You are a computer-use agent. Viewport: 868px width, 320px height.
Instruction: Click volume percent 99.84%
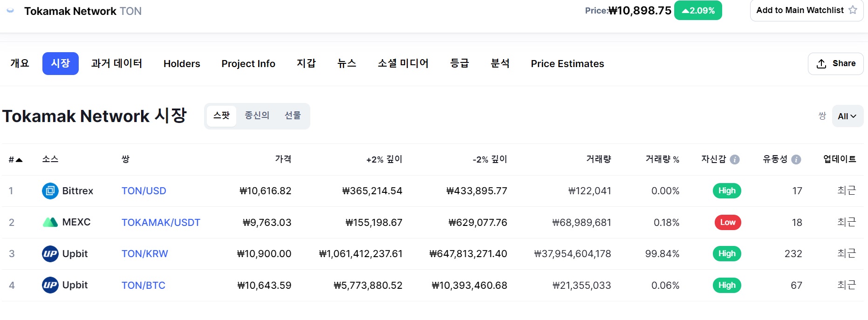tap(662, 254)
